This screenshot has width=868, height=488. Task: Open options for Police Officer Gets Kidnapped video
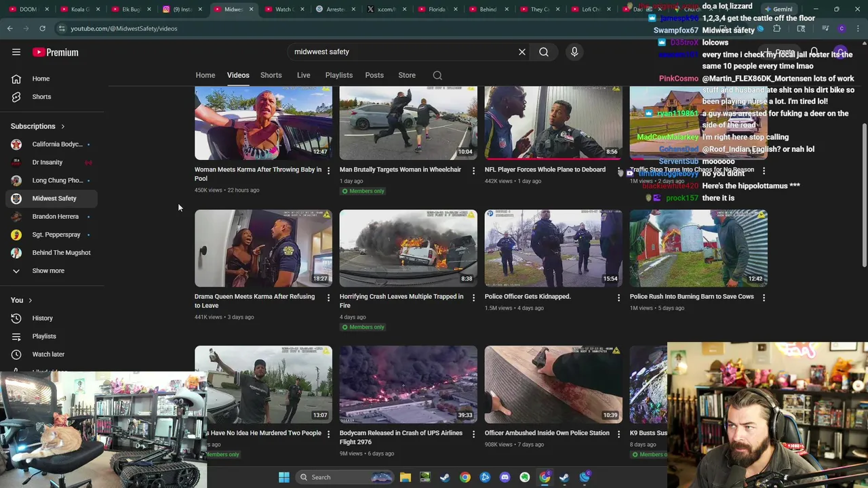coord(618,297)
